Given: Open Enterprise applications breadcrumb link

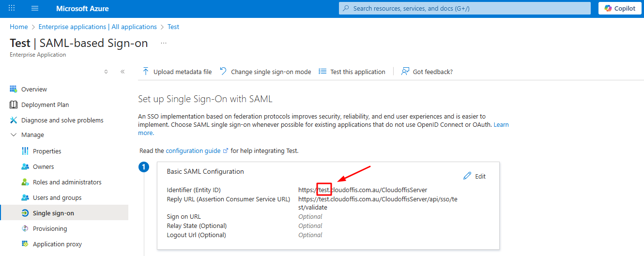Looking at the screenshot, I should point(97,27).
